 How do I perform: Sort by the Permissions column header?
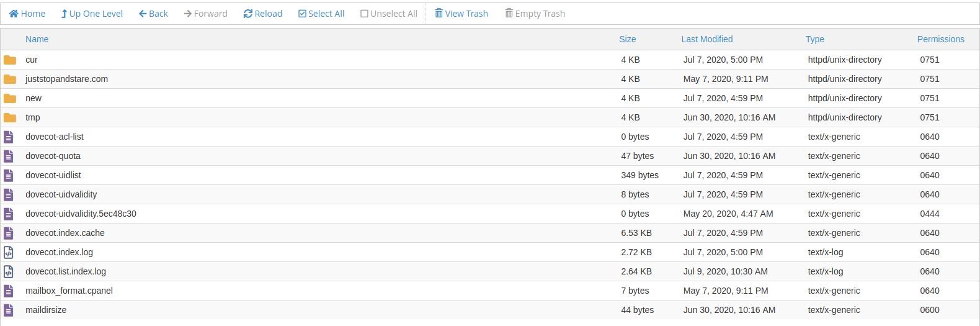coord(940,39)
